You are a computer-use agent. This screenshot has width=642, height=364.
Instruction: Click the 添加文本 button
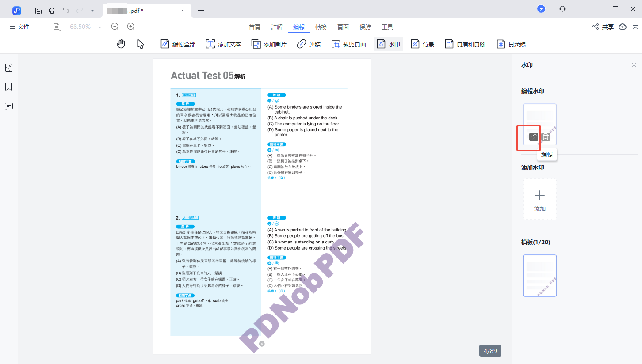[x=224, y=44]
